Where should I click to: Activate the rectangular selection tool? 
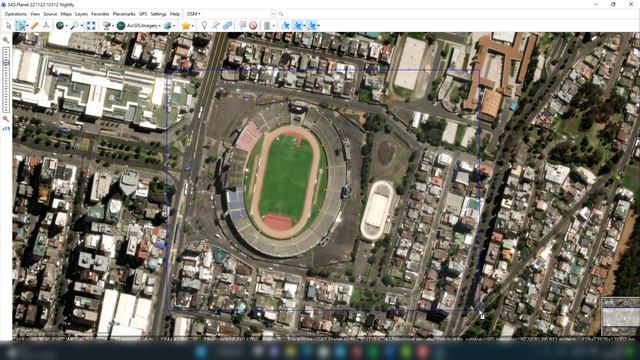[x=20, y=26]
